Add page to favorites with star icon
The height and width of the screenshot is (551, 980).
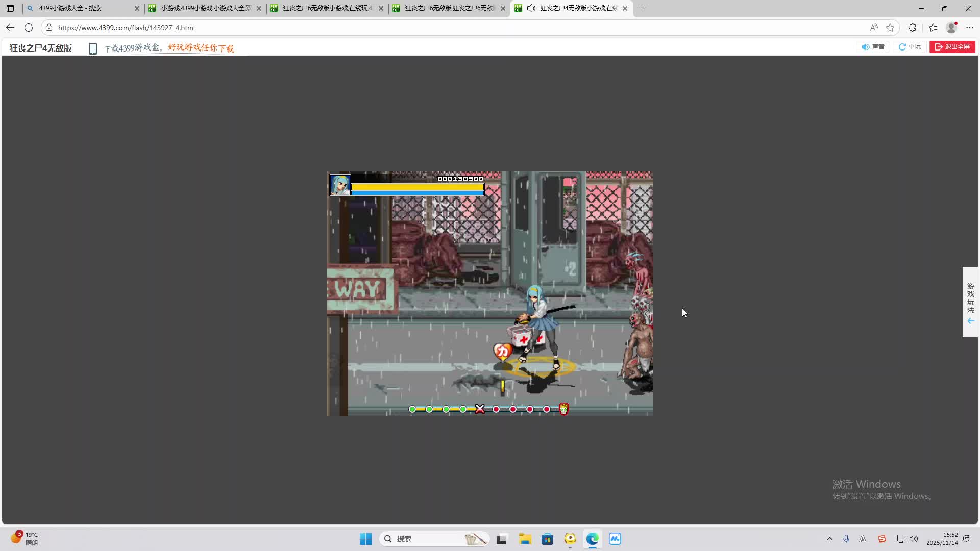[x=890, y=28]
